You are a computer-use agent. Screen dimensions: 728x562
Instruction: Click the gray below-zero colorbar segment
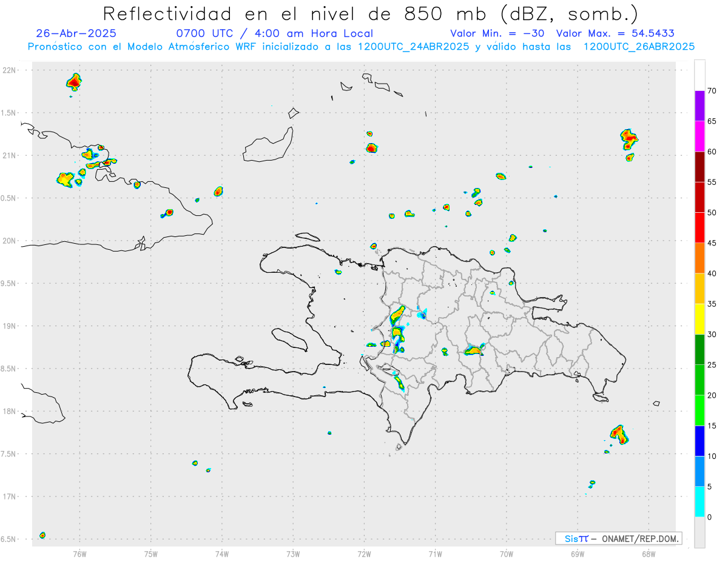point(699,532)
